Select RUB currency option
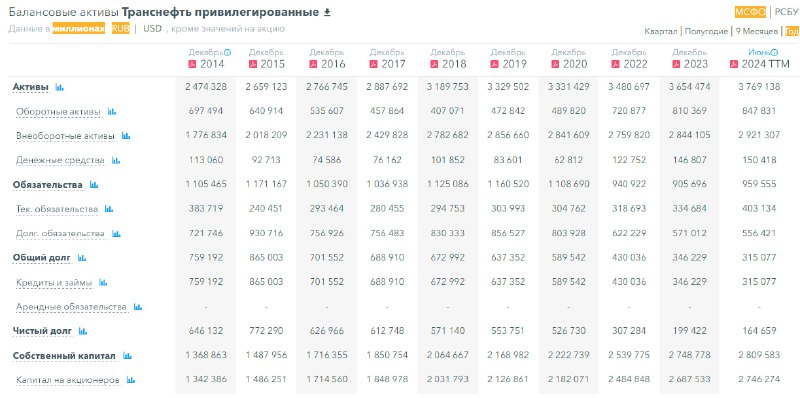 coord(121,29)
